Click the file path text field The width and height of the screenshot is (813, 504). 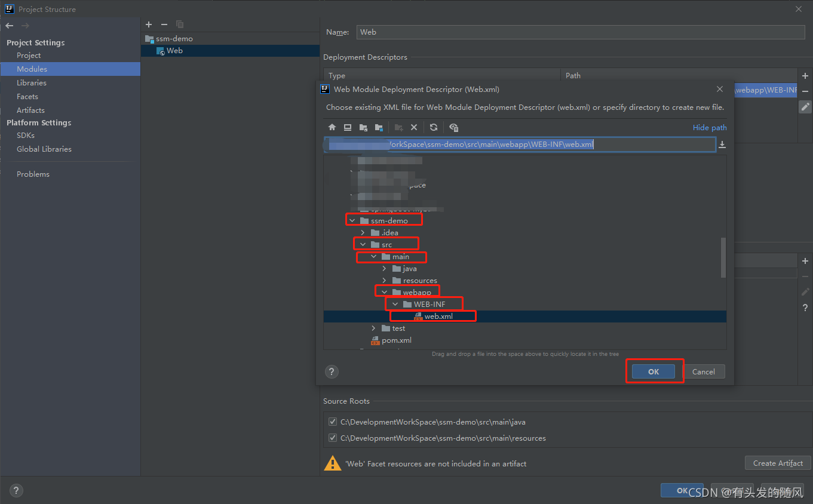click(x=520, y=145)
